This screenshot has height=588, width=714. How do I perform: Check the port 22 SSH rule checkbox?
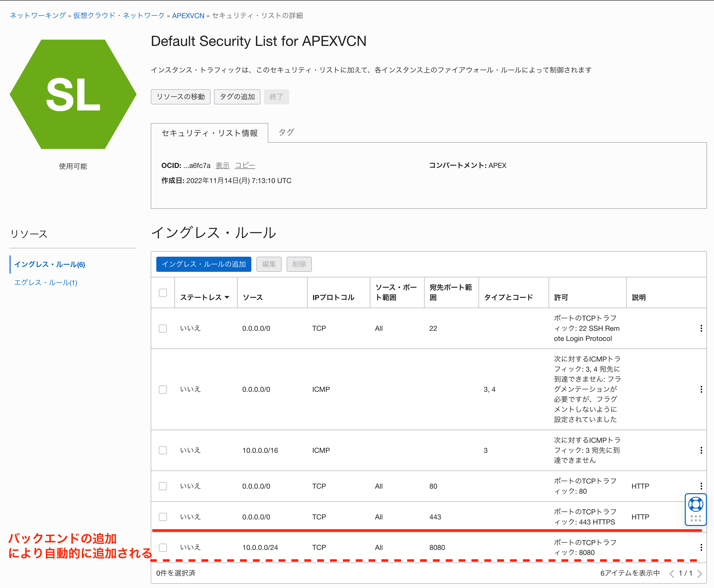pyautogui.click(x=163, y=328)
